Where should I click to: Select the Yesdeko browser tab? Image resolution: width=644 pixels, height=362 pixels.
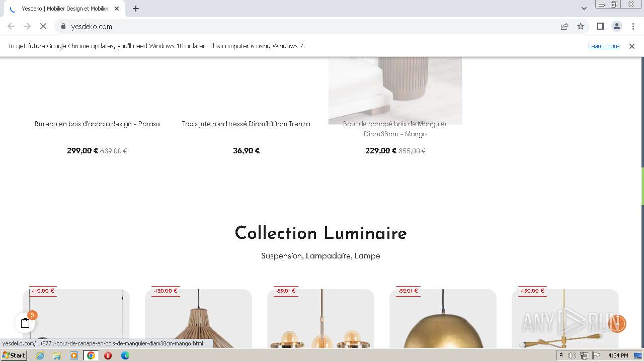[65, 9]
